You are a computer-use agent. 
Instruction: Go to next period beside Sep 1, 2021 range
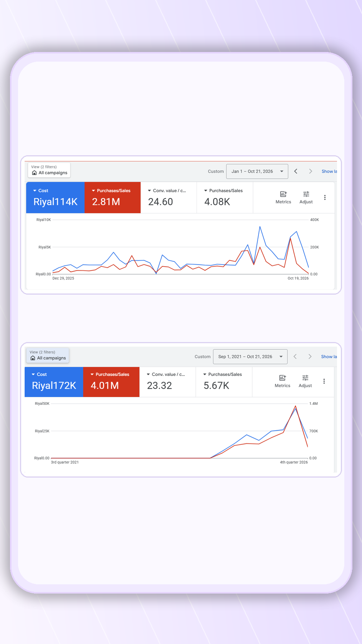click(310, 356)
